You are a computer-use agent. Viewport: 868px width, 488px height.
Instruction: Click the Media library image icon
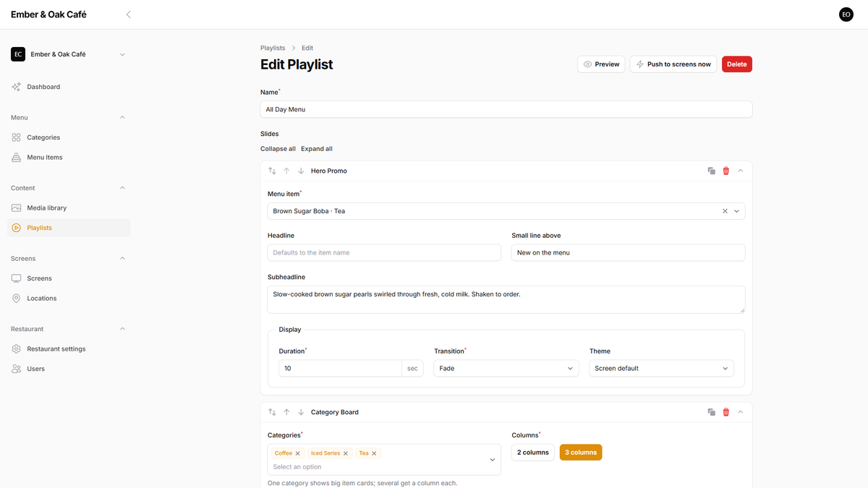pos(17,207)
